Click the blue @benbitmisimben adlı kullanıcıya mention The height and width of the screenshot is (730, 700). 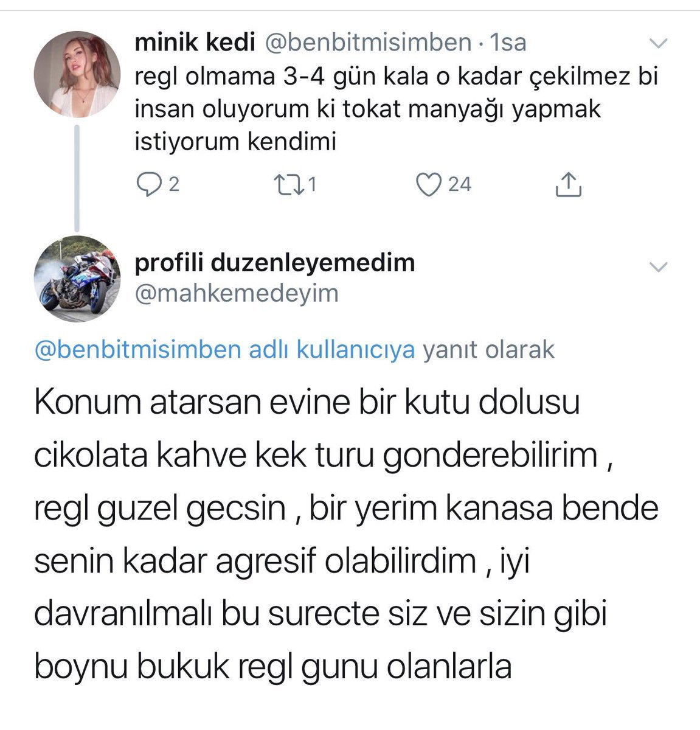(225, 350)
